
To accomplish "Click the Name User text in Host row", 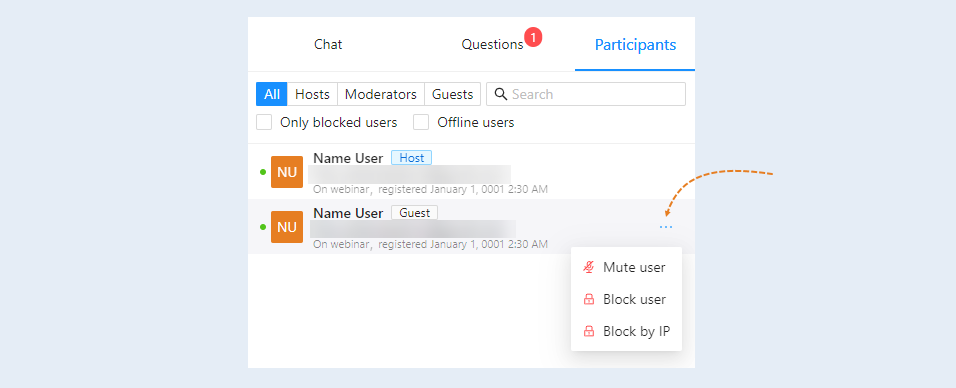I will [x=348, y=158].
